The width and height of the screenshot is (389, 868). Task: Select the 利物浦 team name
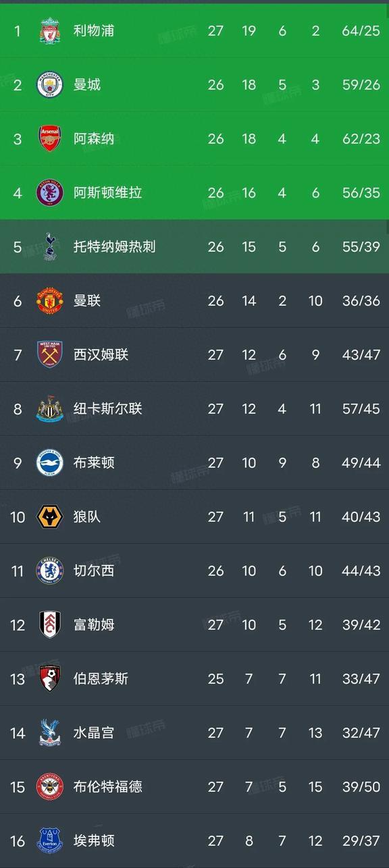coord(94,30)
